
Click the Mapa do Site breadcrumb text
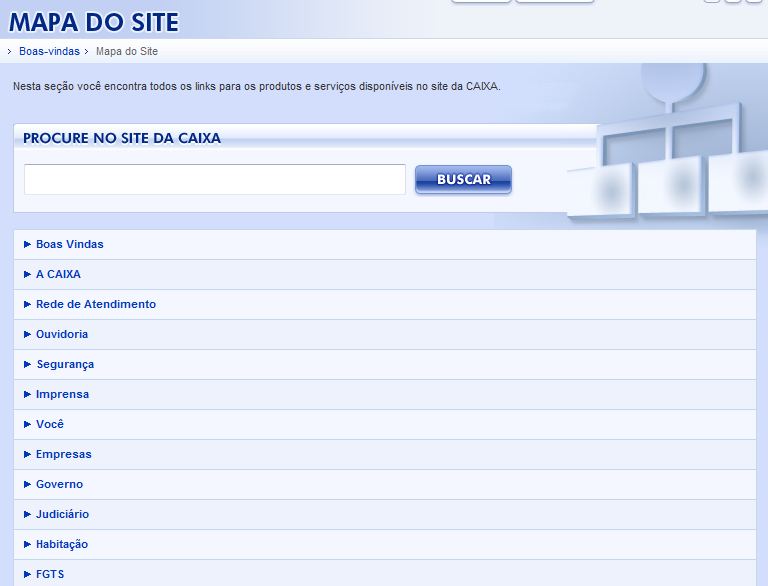coord(127,51)
